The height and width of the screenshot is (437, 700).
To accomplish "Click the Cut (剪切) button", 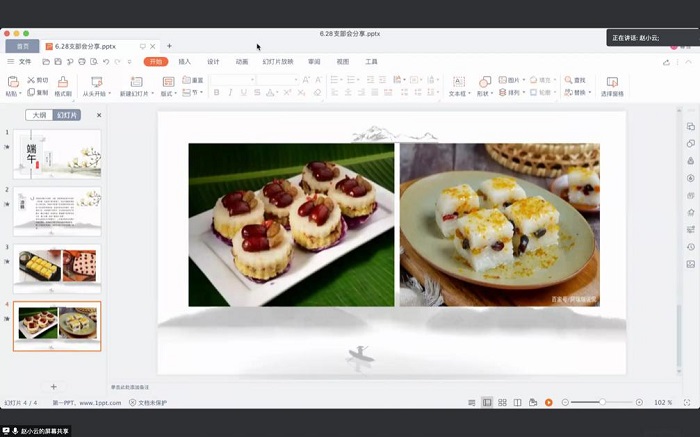I will (37, 80).
